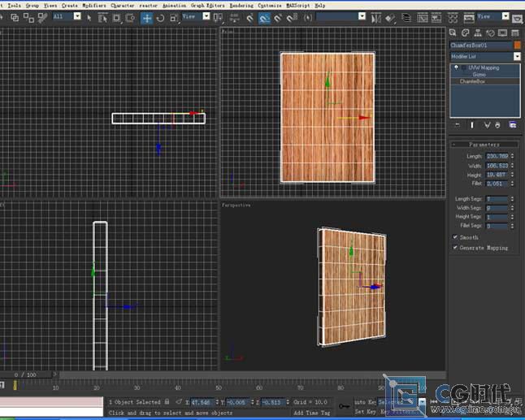Click Make Unique icon under stack

(487, 125)
